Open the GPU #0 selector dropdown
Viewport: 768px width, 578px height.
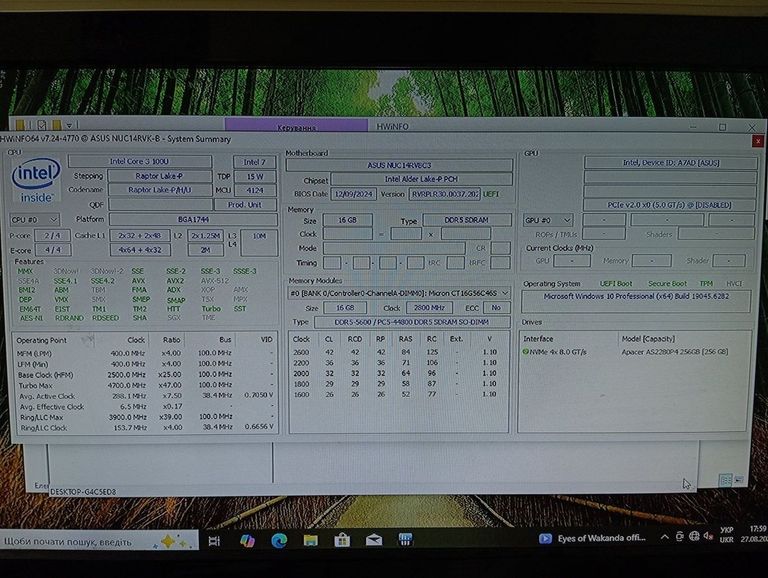[x=548, y=220]
